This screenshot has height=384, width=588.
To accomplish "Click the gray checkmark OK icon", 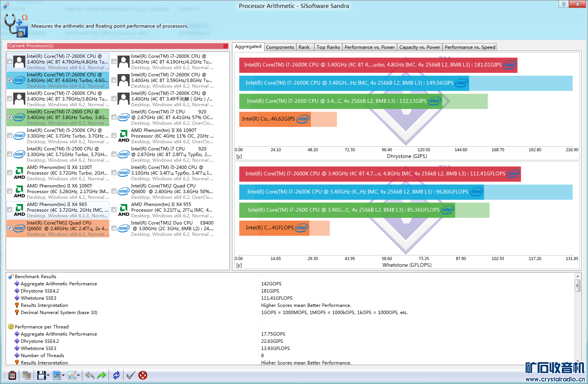I will click(131, 375).
